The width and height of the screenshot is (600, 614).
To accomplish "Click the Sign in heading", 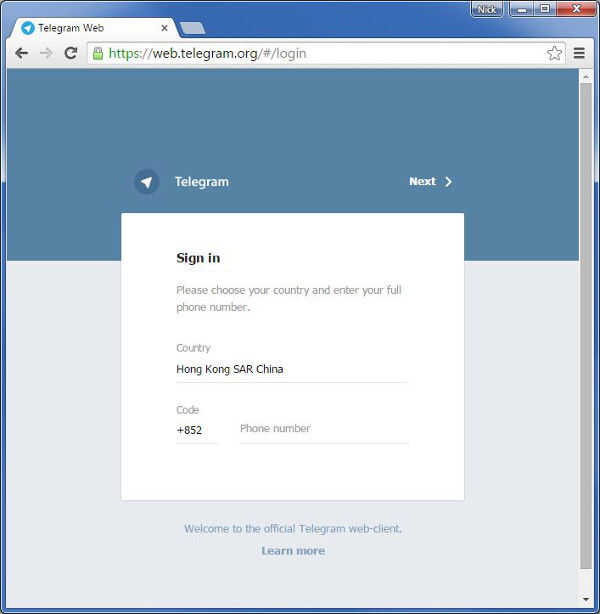I will [x=198, y=258].
